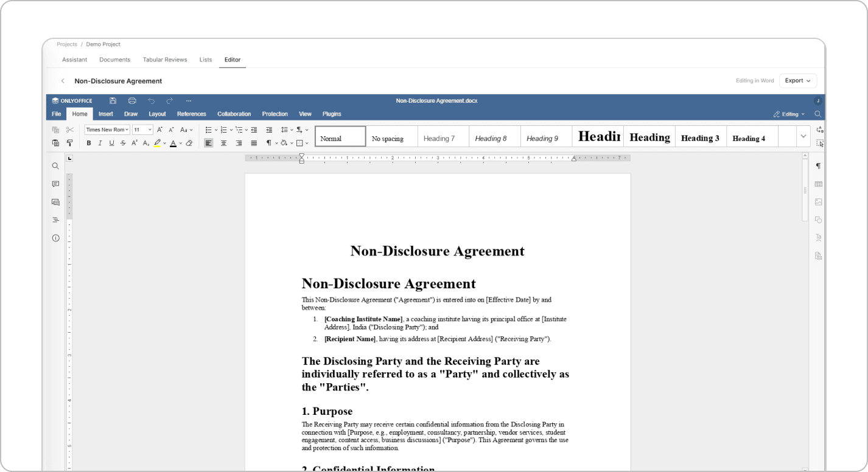Print the document using the printer icon
This screenshot has height=472, width=868.
[132, 100]
